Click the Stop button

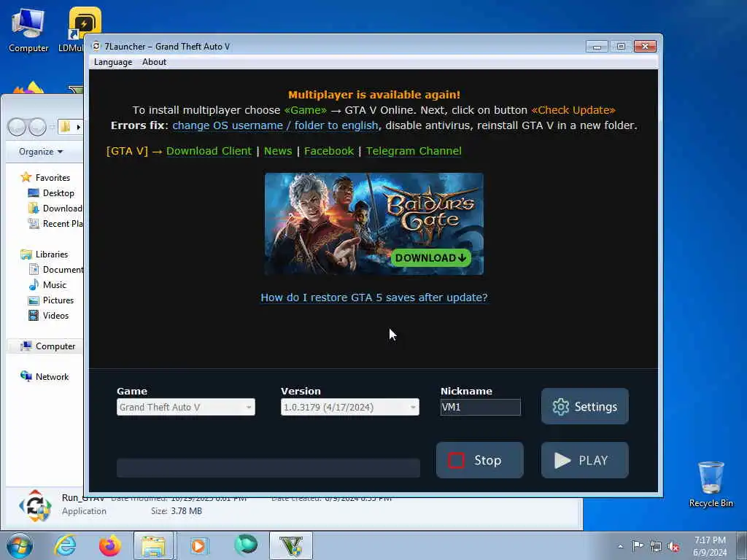pyautogui.click(x=479, y=460)
